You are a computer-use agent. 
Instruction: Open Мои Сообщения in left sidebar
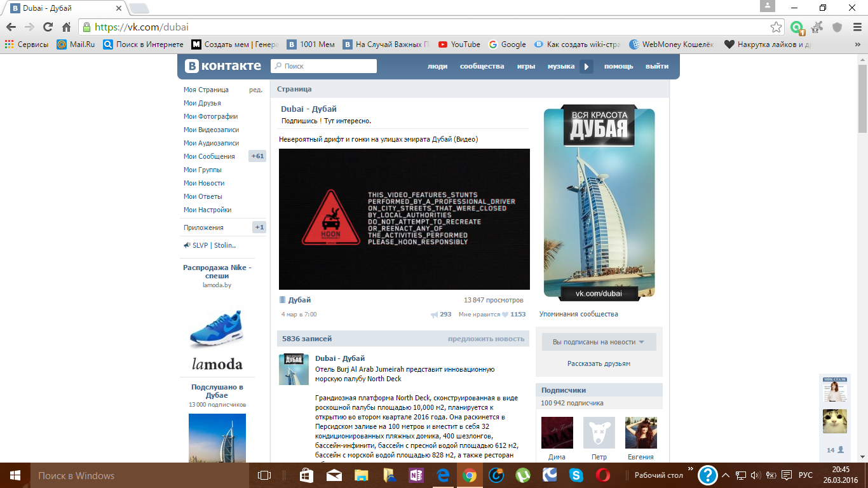[209, 156]
